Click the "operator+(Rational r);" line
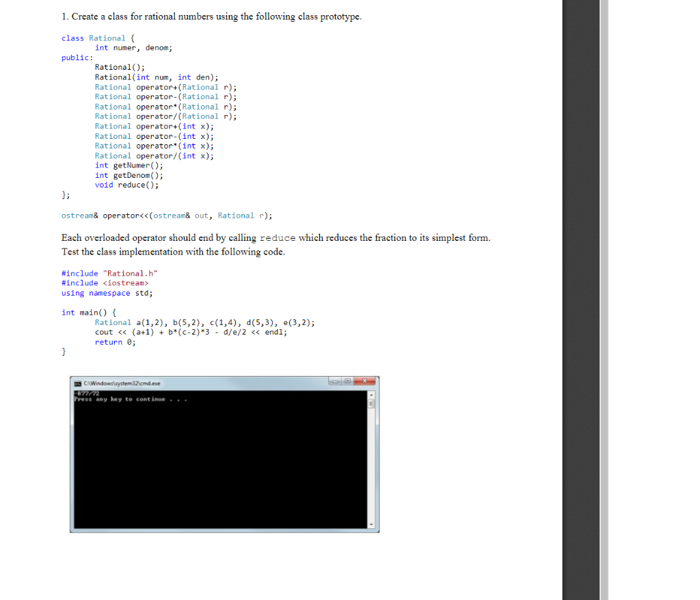Screen dimensions: 700x600 coord(165,87)
